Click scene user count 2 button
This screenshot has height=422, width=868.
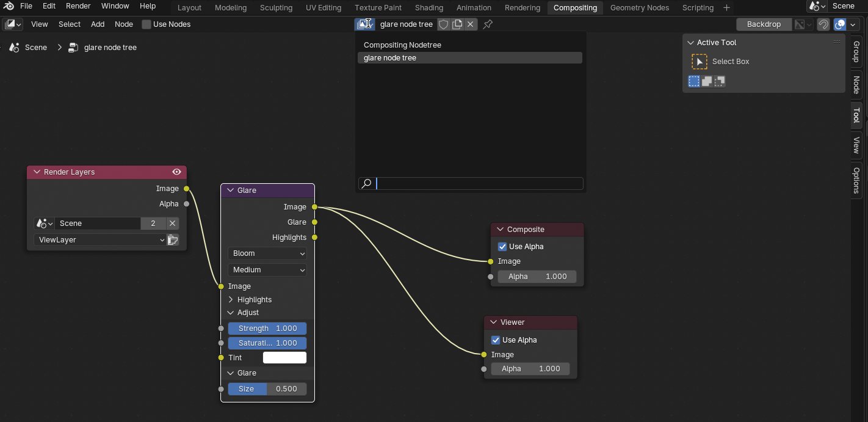[153, 224]
